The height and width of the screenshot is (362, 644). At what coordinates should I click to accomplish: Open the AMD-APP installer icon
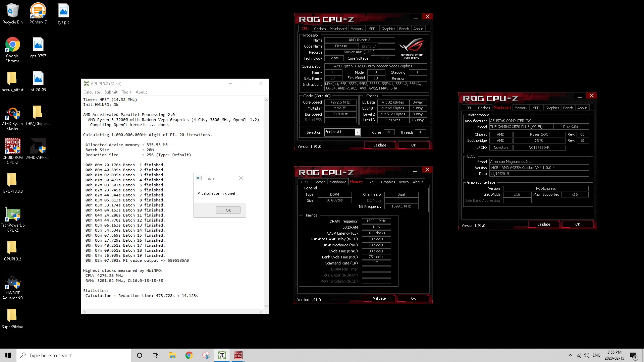coord(38,149)
